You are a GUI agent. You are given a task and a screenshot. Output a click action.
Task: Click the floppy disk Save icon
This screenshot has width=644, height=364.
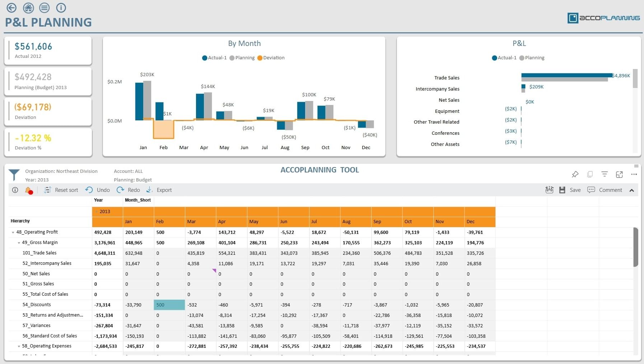coord(562,190)
